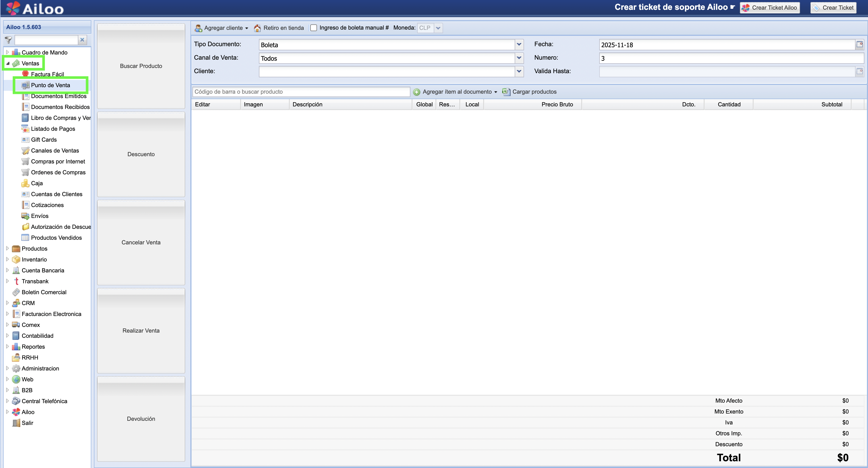Click the Transbank icon in sidebar

pyautogui.click(x=16, y=281)
